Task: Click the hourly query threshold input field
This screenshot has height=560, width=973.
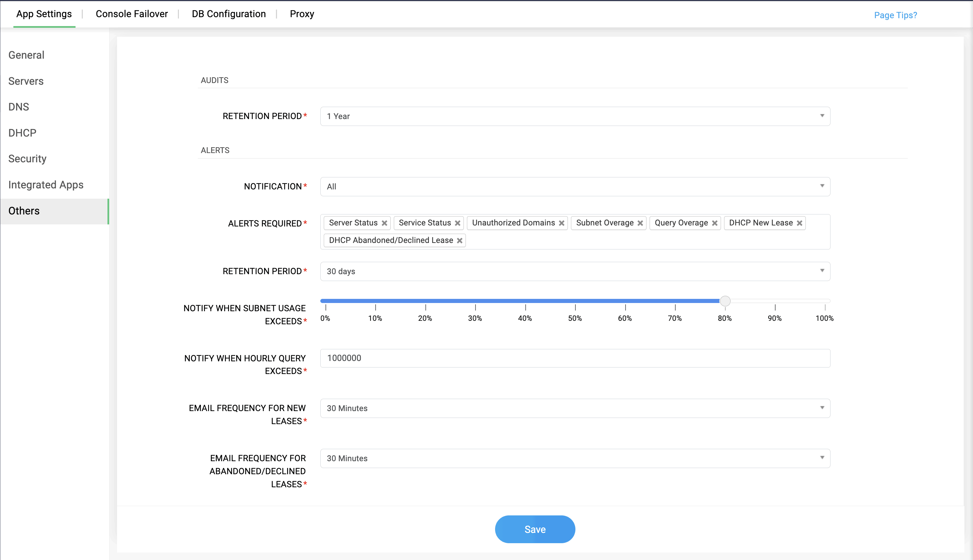Action: click(575, 358)
